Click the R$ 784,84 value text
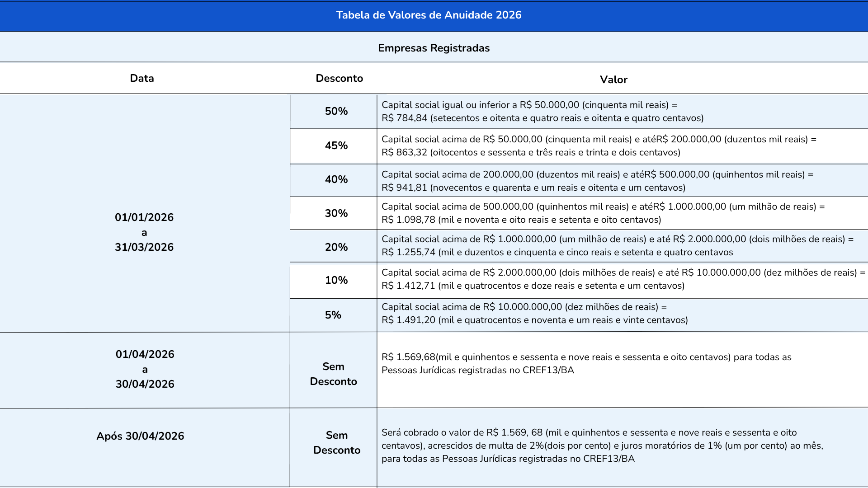Screen dimensions: 868x488 coord(404,118)
